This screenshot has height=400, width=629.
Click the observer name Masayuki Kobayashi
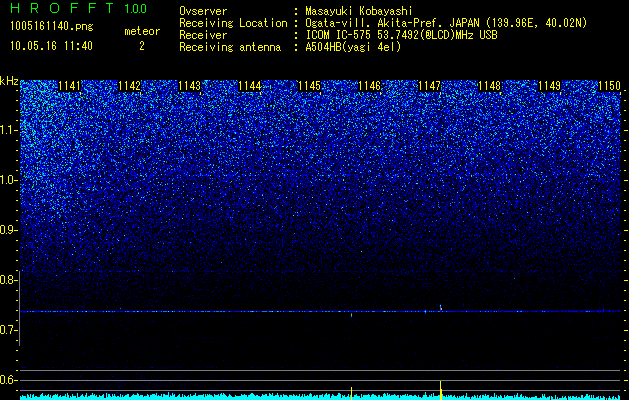coord(358,11)
